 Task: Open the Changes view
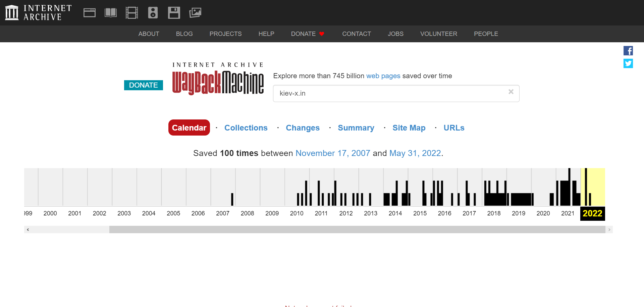click(303, 128)
